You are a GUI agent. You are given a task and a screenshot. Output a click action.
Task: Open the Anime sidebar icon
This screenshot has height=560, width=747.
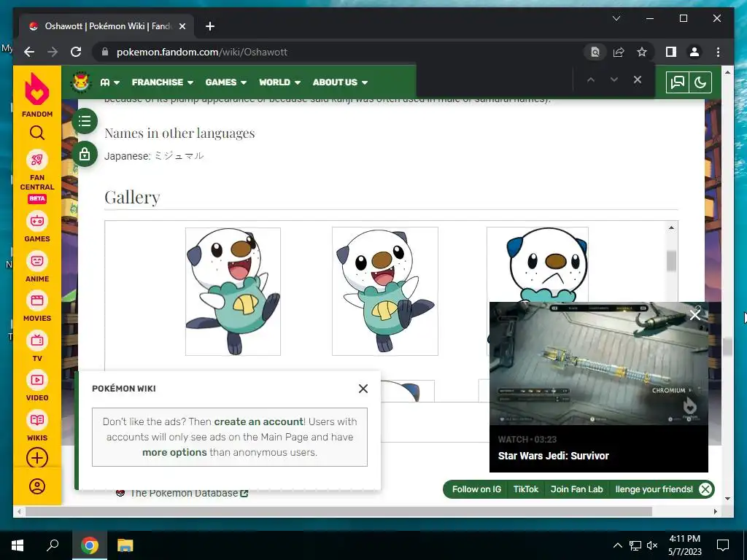37,261
